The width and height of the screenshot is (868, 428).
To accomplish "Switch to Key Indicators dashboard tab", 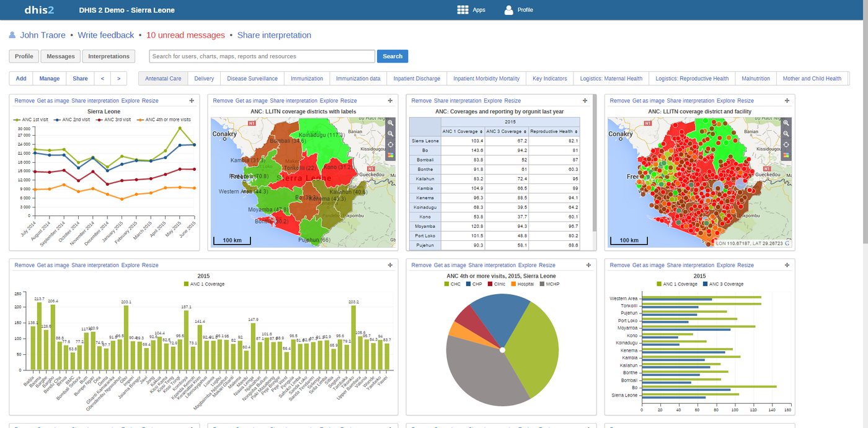I will point(550,79).
